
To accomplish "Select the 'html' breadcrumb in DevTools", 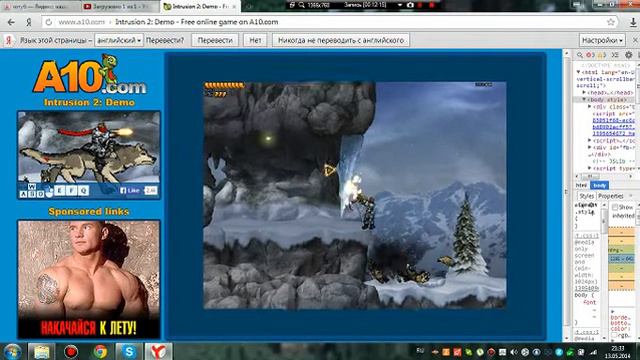I will (x=581, y=185).
